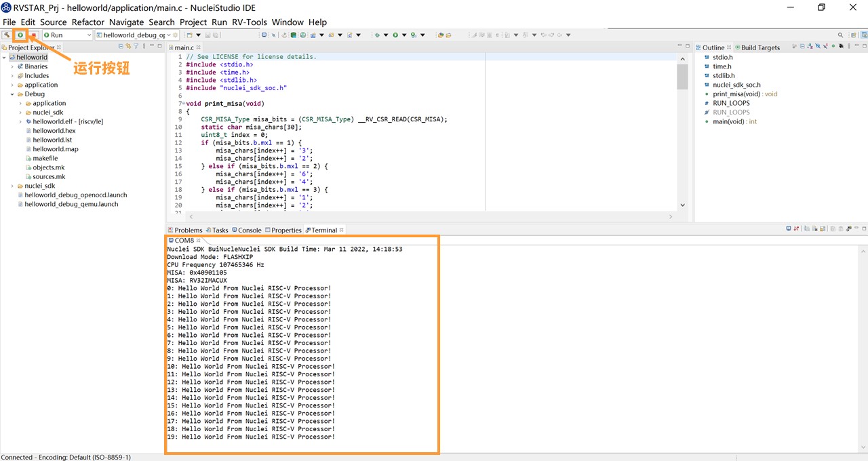
Task: Toggle Link with Editor in Project Explorer
Action: [x=128, y=47]
